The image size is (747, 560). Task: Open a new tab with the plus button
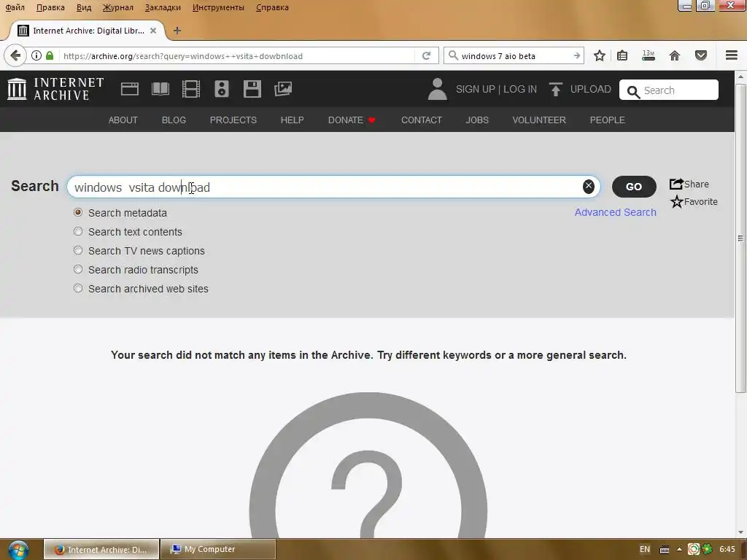coord(177,31)
